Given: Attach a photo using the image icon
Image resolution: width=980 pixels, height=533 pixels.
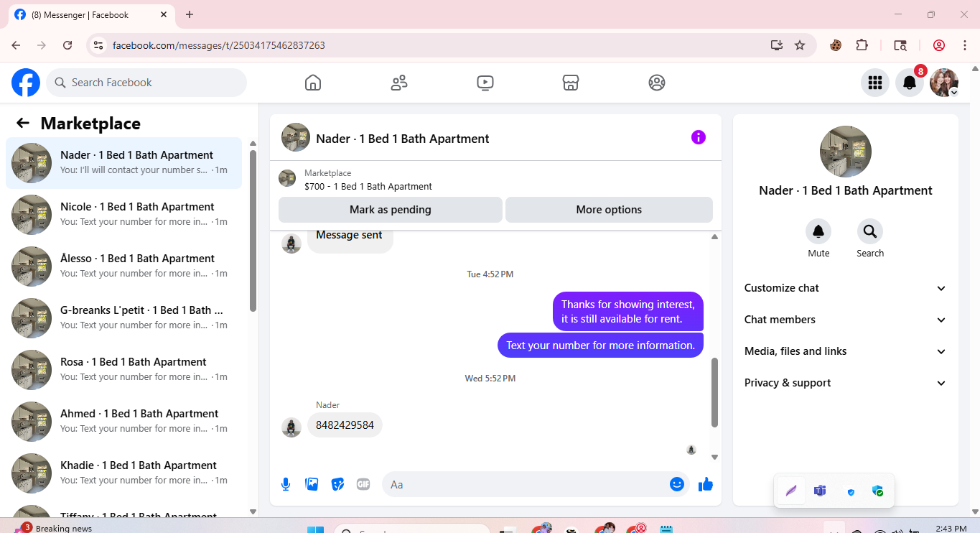Looking at the screenshot, I should [312, 484].
